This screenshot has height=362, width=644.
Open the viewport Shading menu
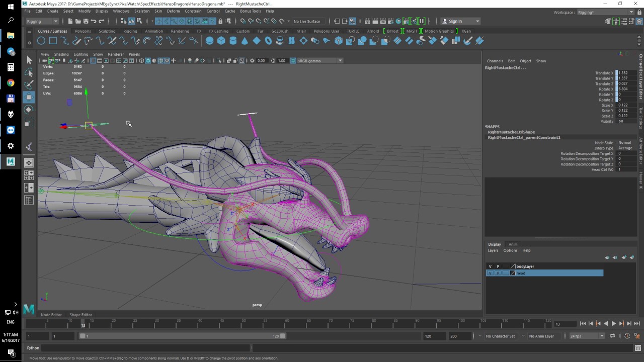point(61,54)
